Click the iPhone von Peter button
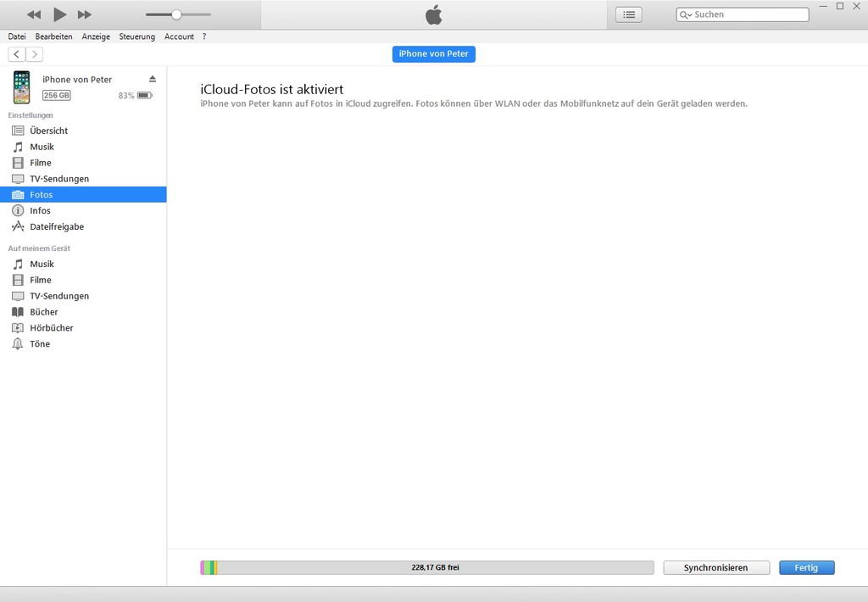 pos(433,53)
